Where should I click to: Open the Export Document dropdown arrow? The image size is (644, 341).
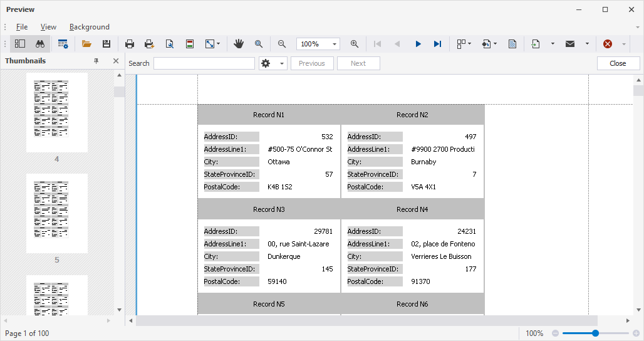(553, 43)
